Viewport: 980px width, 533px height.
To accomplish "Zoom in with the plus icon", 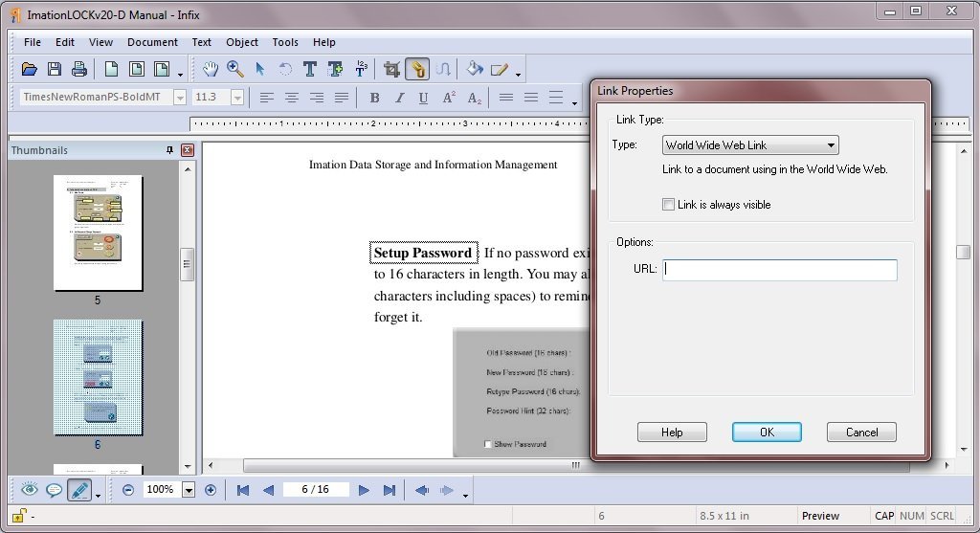I will point(211,490).
